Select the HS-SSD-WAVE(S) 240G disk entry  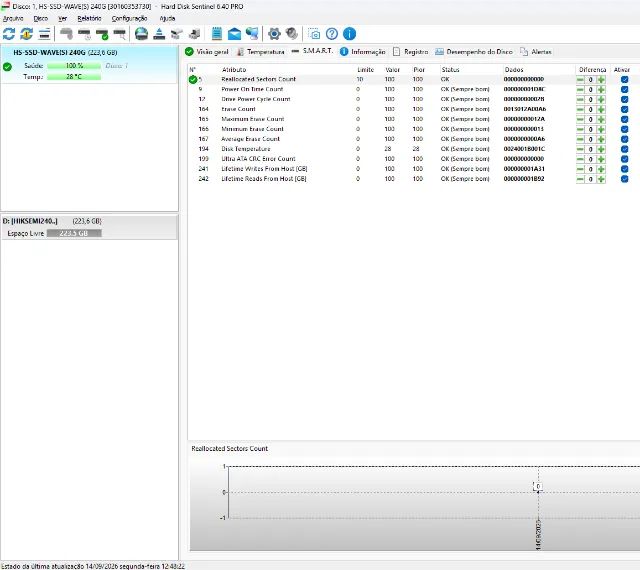(89, 65)
